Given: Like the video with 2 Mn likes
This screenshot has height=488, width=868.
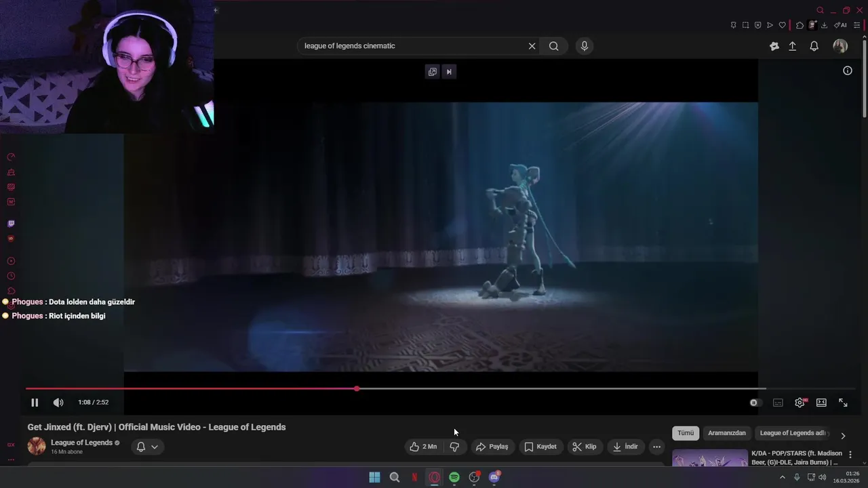Looking at the screenshot, I should (x=423, y=447).
